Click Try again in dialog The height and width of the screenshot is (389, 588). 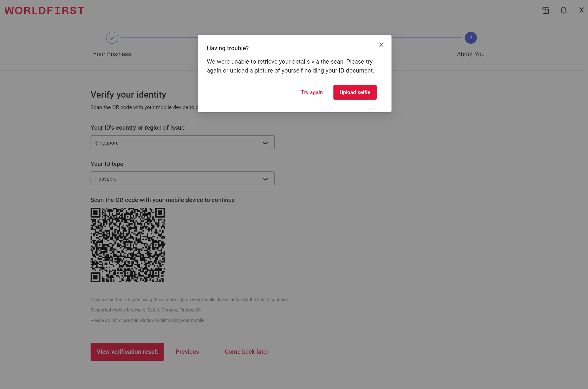312,92
